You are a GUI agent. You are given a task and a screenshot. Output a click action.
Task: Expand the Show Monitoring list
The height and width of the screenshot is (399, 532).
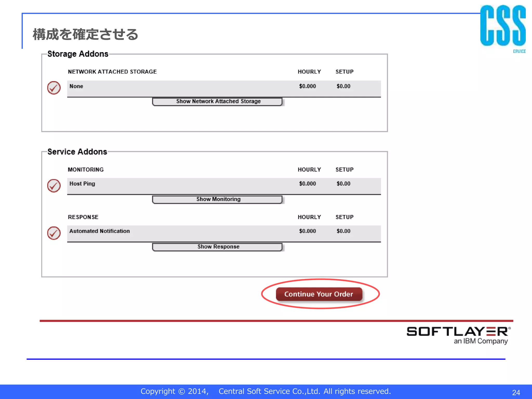coord(217,199)
